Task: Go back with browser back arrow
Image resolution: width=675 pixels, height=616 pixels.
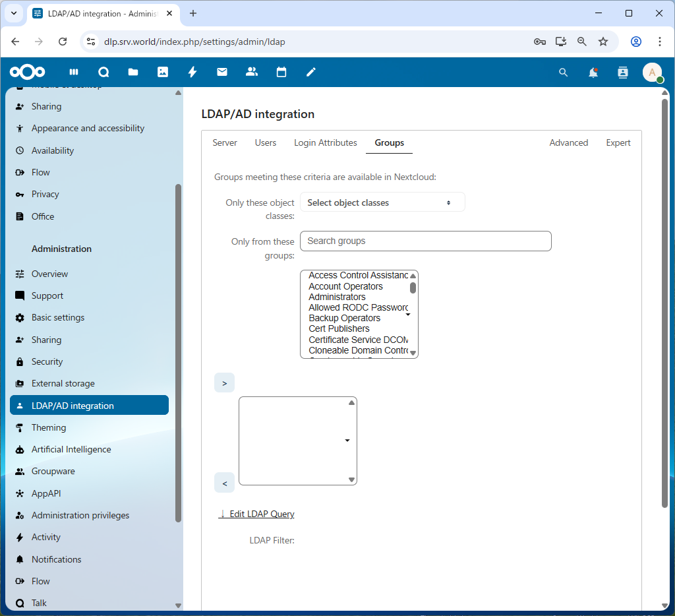Action: [x=16, y=42]
